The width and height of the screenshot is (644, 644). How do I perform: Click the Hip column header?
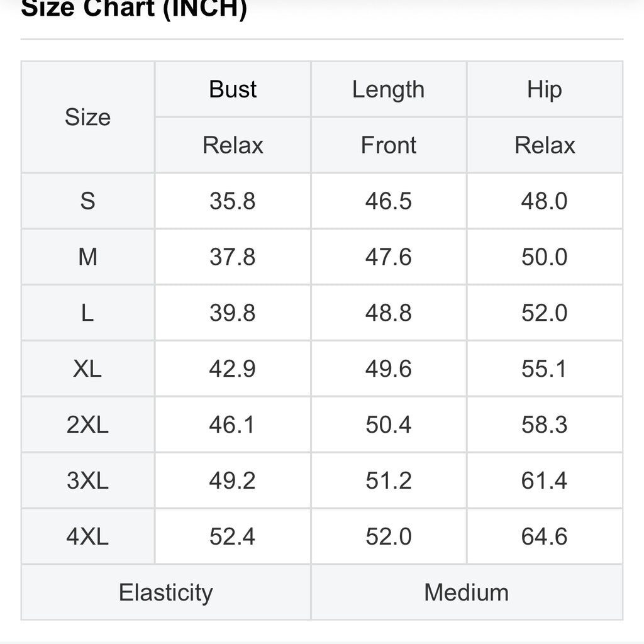(545, 89)
